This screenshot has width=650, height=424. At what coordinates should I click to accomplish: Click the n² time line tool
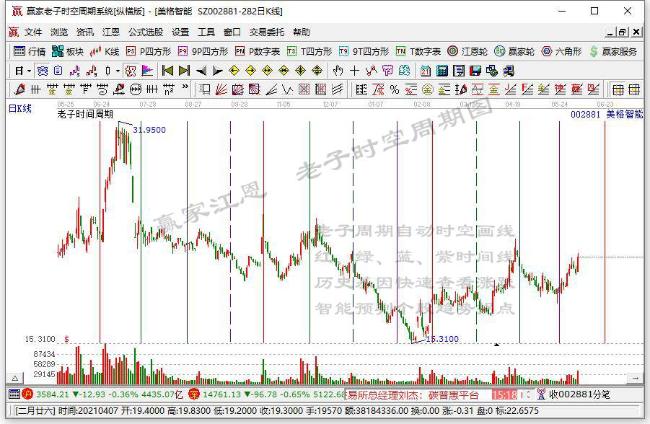[x=169, y=89]
